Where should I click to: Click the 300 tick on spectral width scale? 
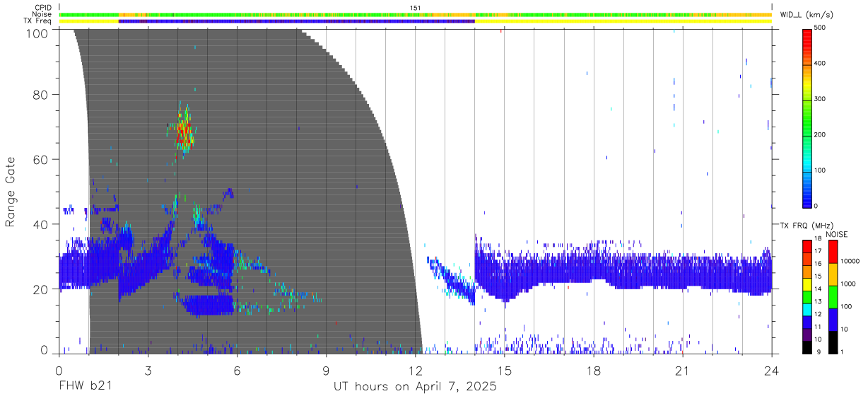821,99
